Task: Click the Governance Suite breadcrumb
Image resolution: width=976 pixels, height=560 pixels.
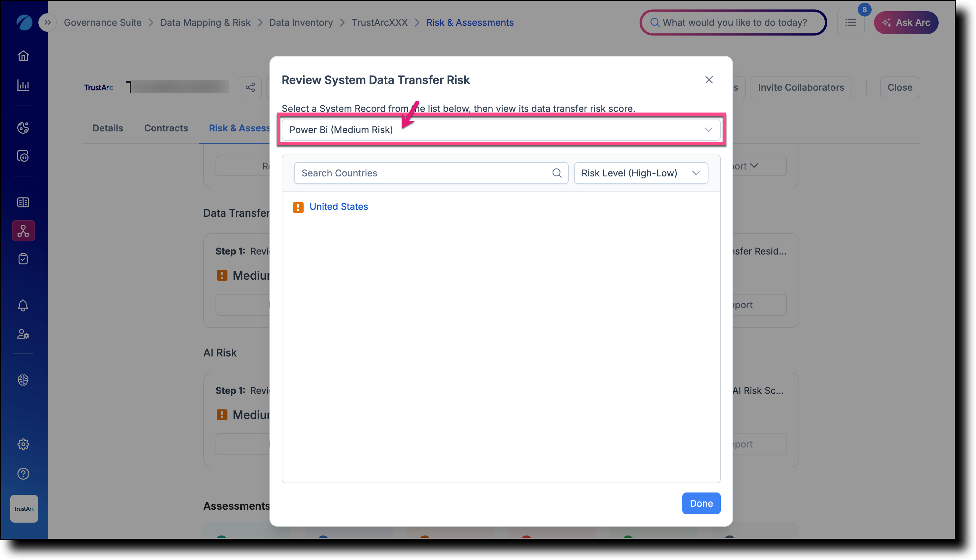Action: [x=103, y=23]
